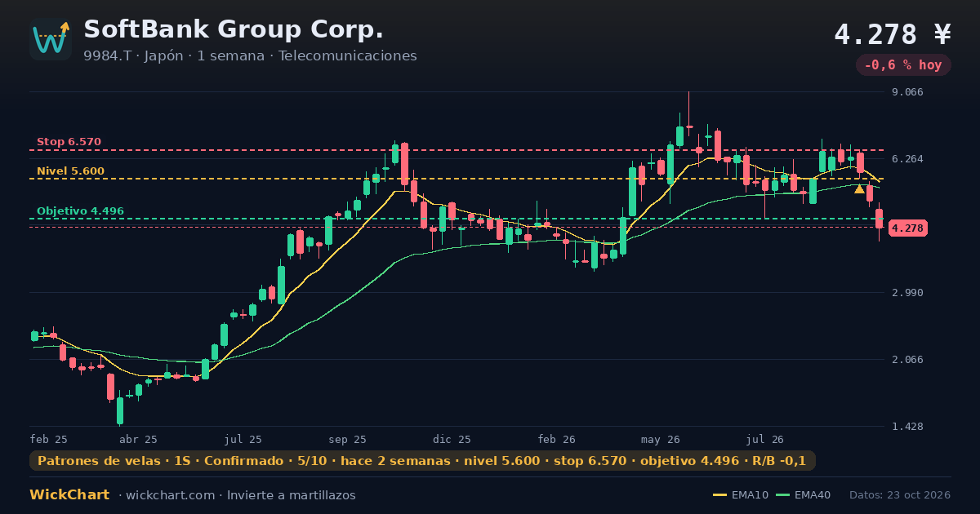The height and width of the screenshot is (514, 980).
Task: Click the 'jul 25' date axis label
Action: coord(243,439)
